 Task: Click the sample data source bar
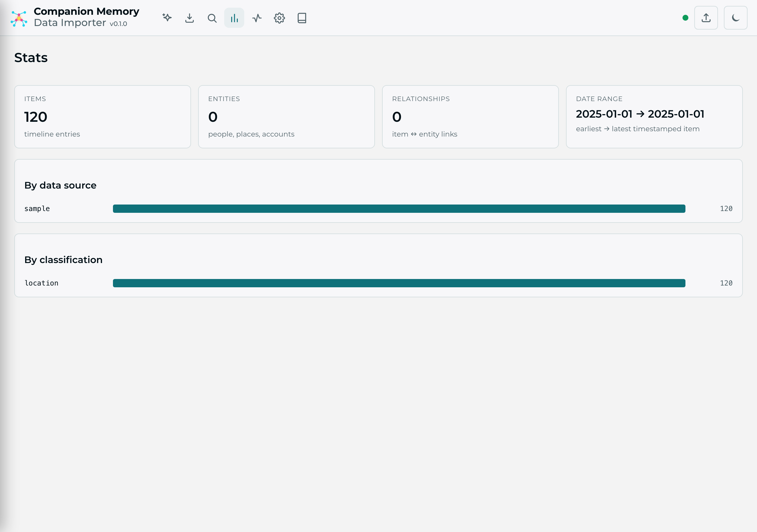coord(399,209)
